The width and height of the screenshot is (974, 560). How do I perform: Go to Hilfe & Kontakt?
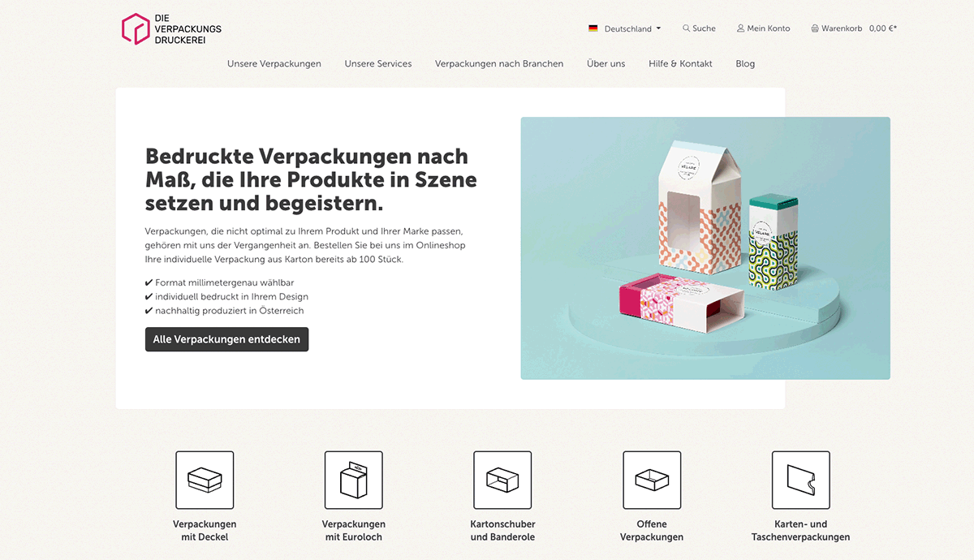[680, 63]
